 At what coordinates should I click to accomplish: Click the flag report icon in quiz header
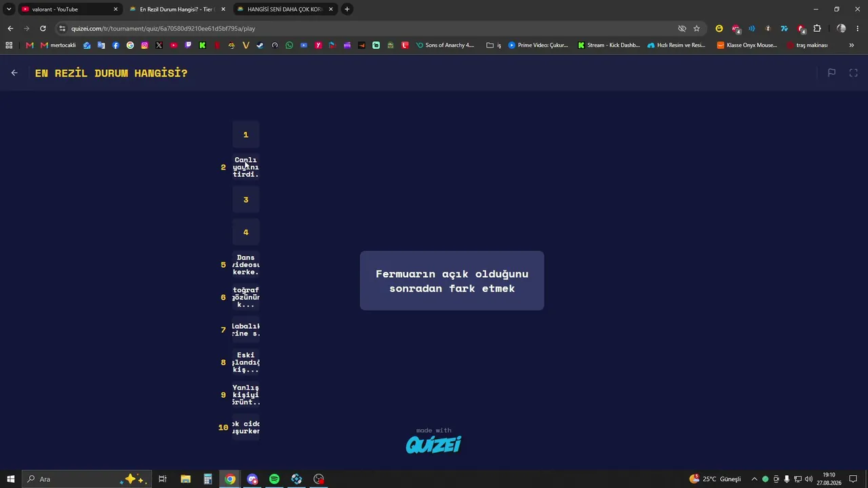click(x=831, y=73)
